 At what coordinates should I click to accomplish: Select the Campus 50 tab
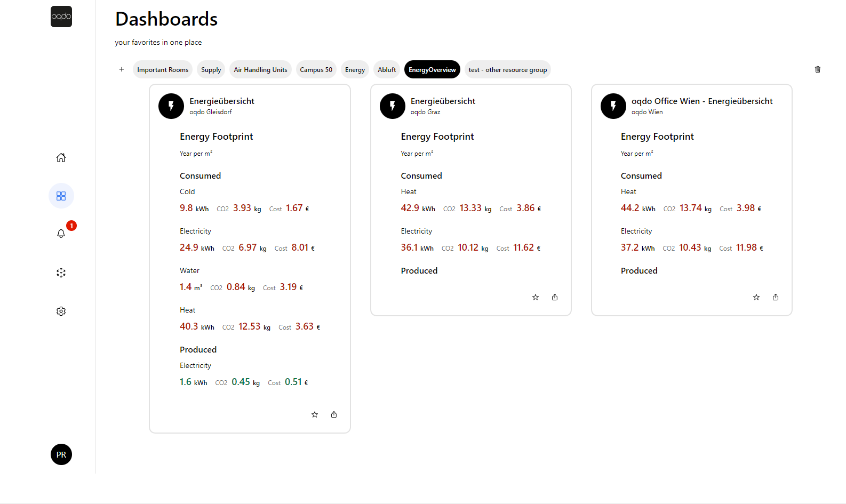click(316, 70)
